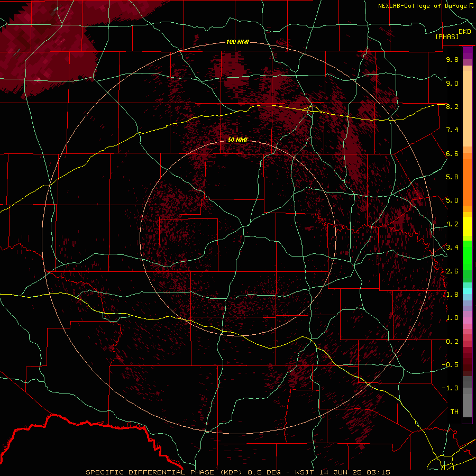Click the KSJT station identifier
Viewport: 476px width, 476px height.
(x=304, y=472)
